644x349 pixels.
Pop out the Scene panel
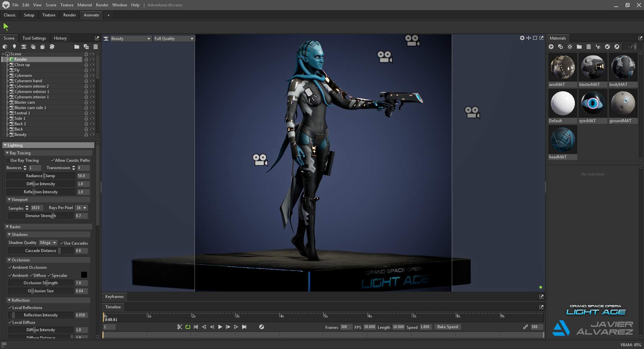97,38
